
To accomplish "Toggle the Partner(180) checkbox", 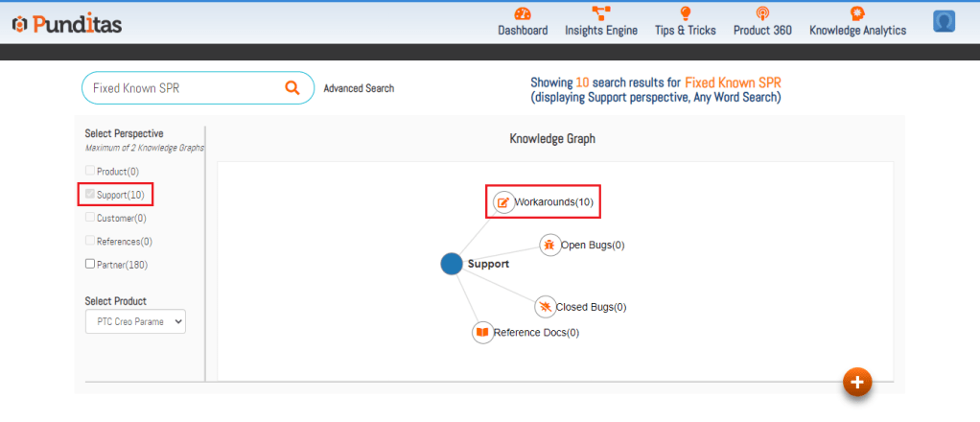I will pyautogui.click(x=90, y=264).
